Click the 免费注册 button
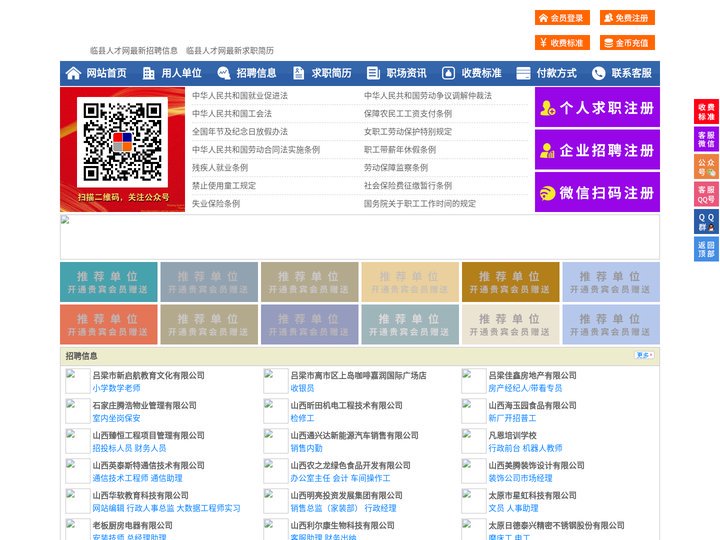 click(627, 18)
